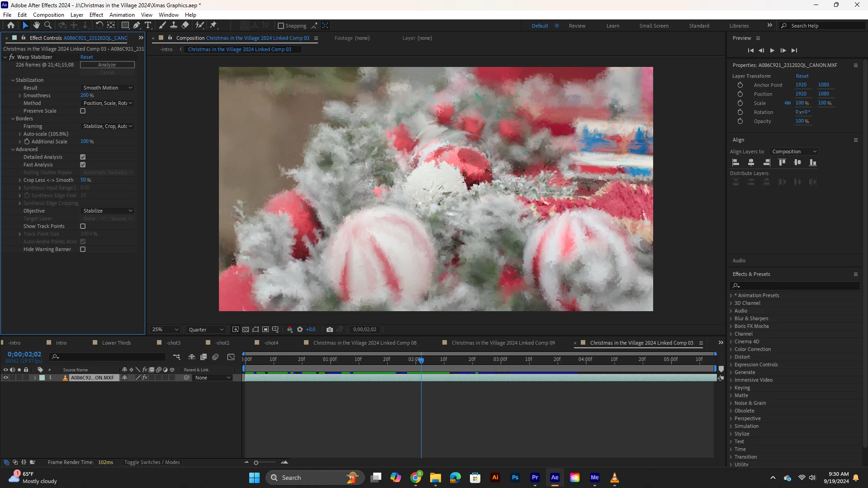
Task: Click align bottom edges icon
Action: click(x=813, y=162)
